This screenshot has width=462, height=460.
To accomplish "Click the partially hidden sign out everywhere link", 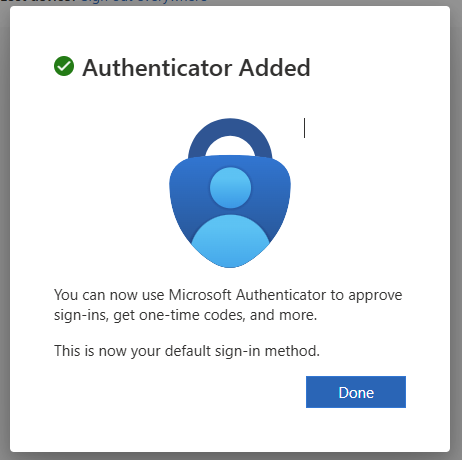I will tap(144, 1).
